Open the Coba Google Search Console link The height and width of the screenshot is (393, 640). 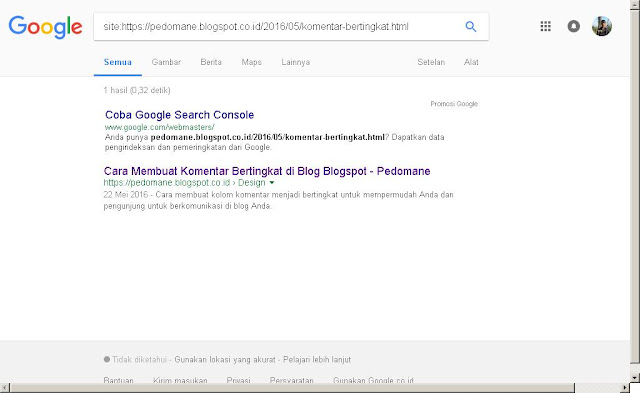pos(180,115)
